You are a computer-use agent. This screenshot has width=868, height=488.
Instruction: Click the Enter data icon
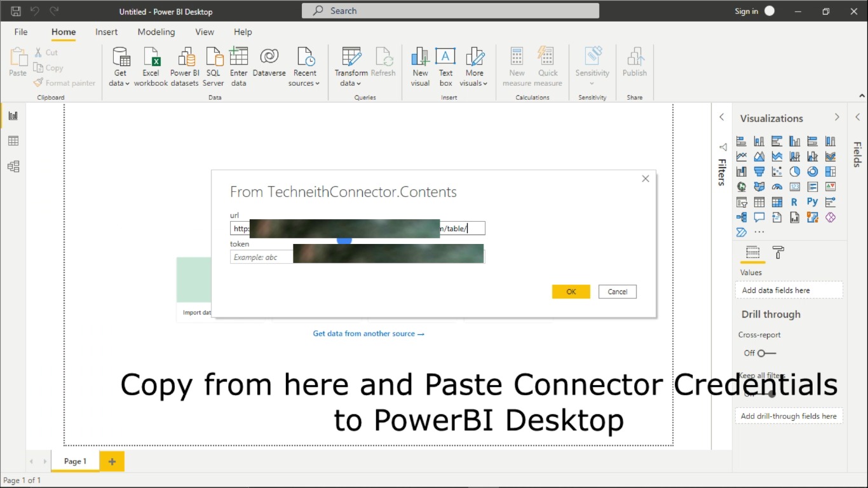[x=239, y=67]
